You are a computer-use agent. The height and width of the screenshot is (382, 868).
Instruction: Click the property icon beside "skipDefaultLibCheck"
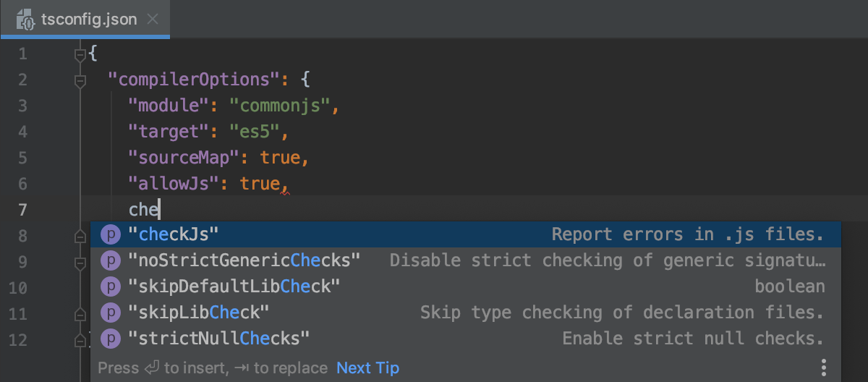[x=110, y=286]
